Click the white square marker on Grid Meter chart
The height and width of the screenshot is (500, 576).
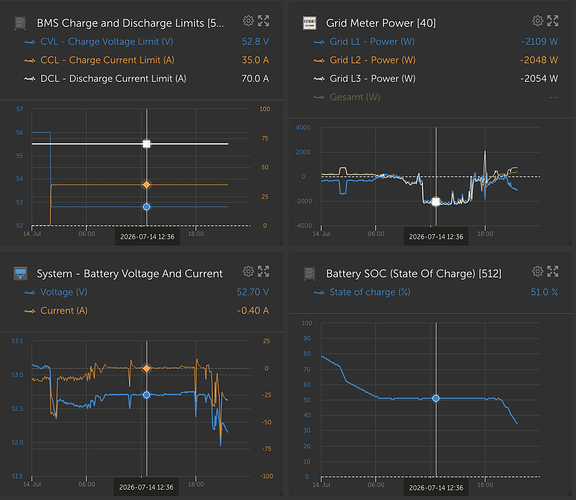pos(436,201)
